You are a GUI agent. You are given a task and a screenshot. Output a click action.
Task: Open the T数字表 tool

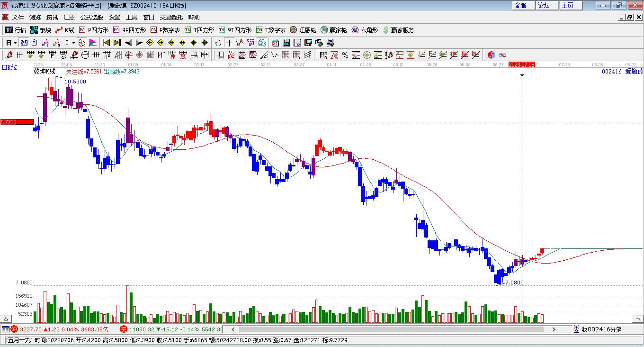pos(271,30)
